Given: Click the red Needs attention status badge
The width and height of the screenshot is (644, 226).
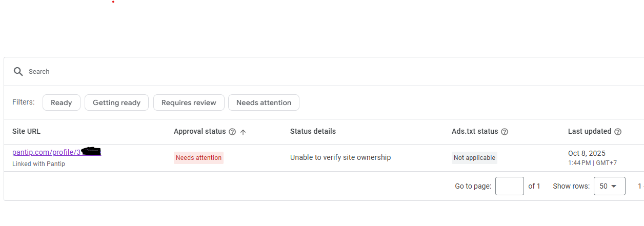Looking at the screenshot, I should (x=198, y=158).
